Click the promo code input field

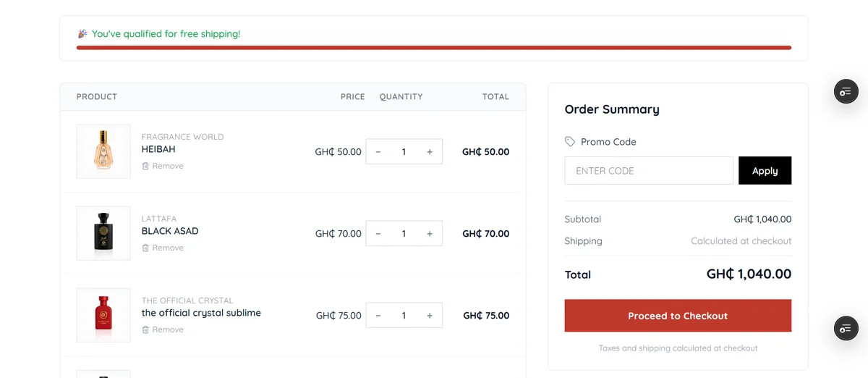[649, 171]
